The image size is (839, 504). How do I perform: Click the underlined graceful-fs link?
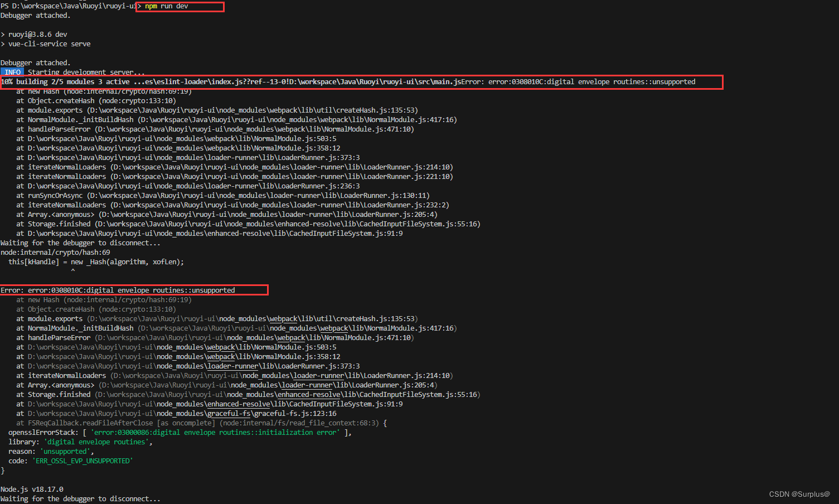229,414
